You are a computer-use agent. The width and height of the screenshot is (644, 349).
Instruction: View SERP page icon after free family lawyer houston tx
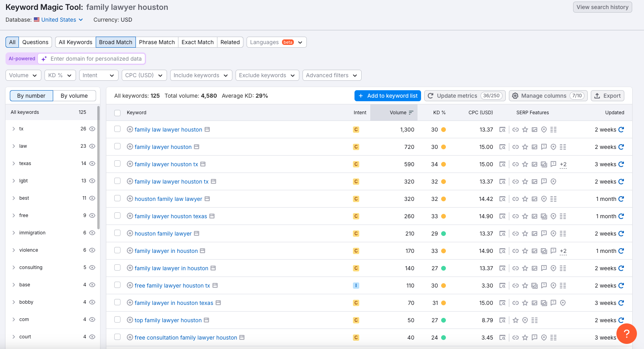pyautogui.click(x=215, y=286)
